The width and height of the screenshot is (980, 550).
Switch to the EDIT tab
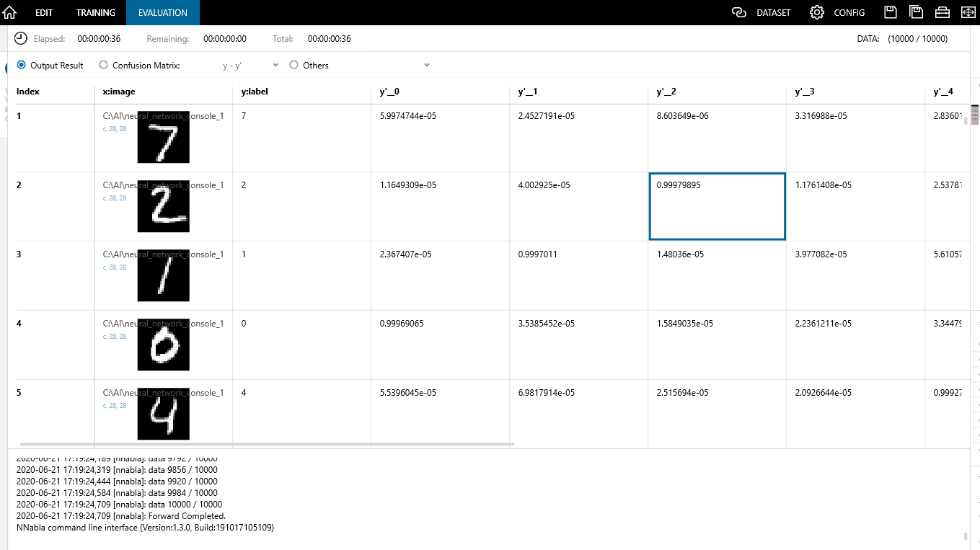[44, 12]
